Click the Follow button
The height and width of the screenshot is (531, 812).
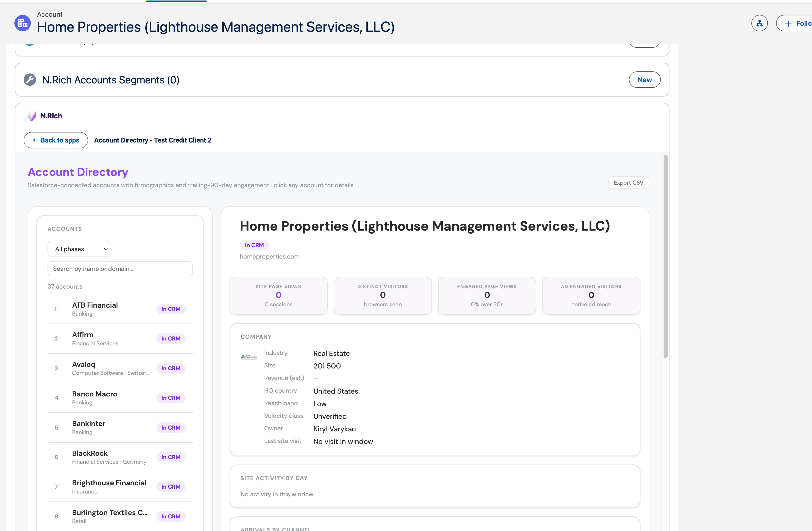tap(794, 23)
